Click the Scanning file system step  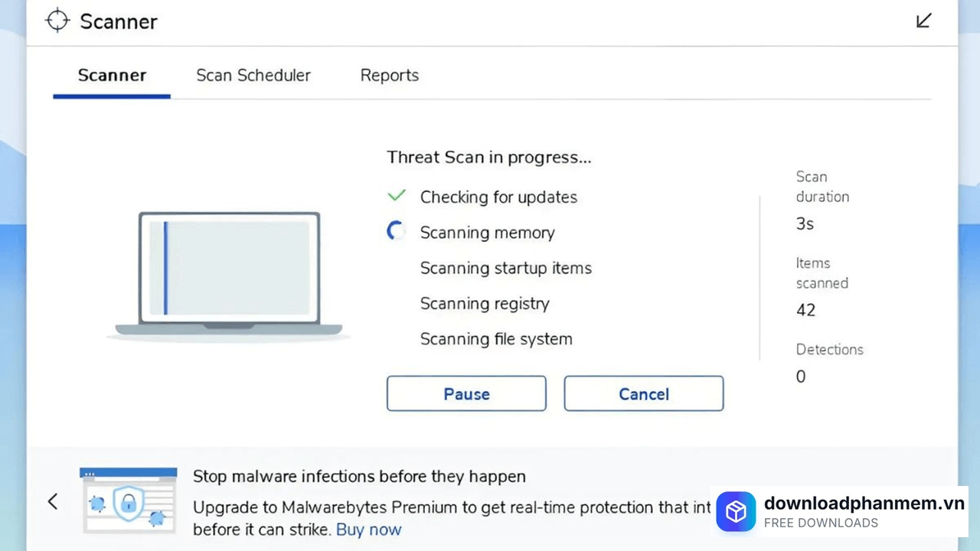pos(496,339)
